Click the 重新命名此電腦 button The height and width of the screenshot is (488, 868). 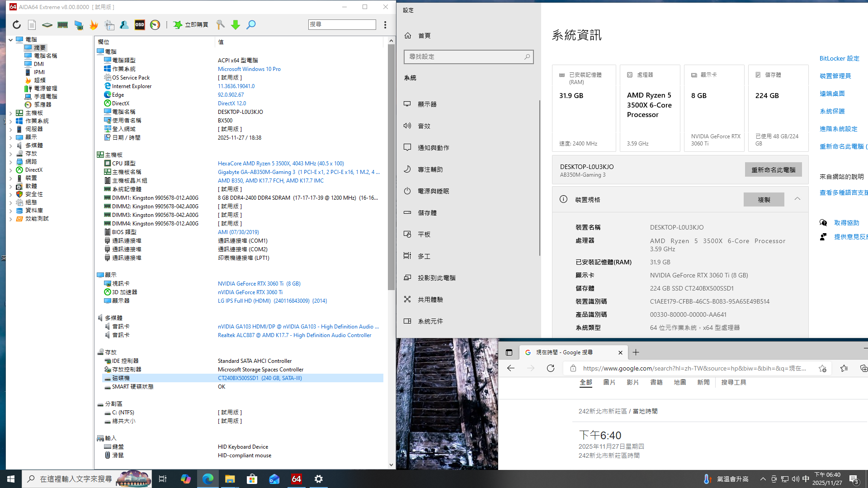(x=773, y=170)
